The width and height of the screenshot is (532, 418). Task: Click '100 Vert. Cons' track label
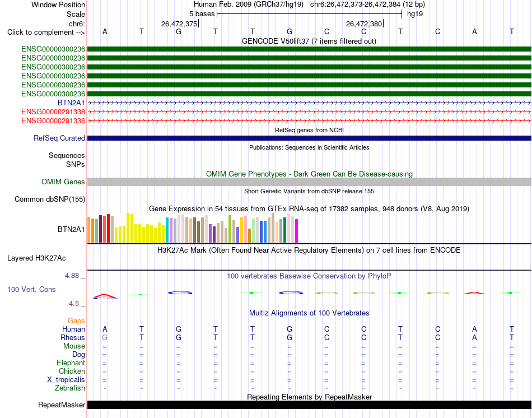31,289
